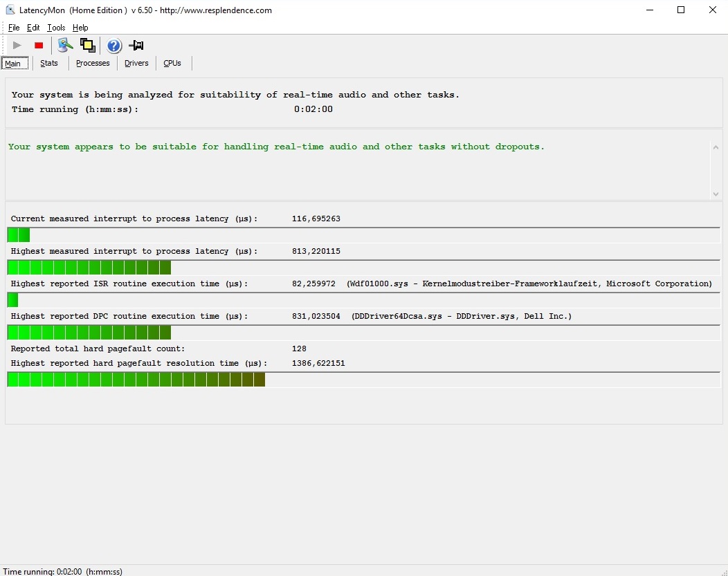This screenshot has height=576, width=728.
Task: Click the message box scroll up arrow
Action: tap(716, 147)
